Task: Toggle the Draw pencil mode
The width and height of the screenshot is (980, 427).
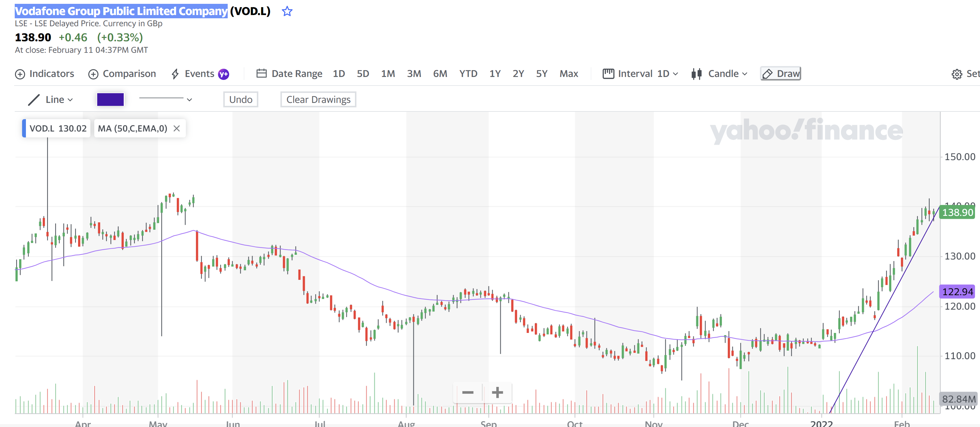Action: click(781, 74)
